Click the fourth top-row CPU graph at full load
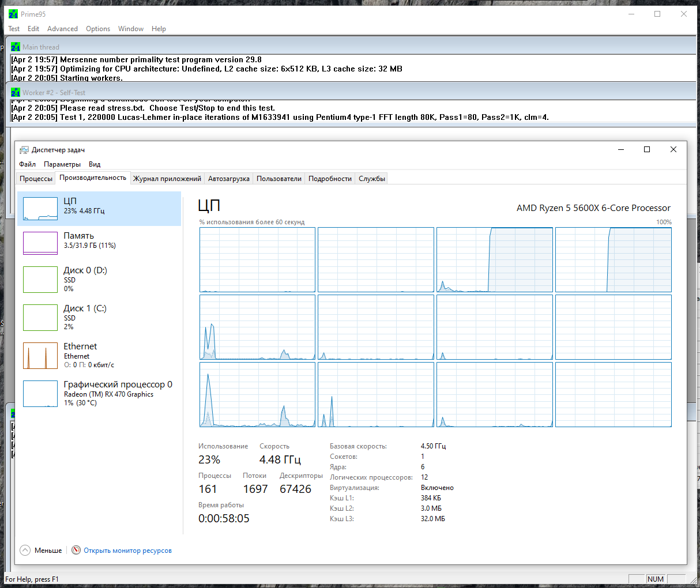The width and height of the screenshot is (700, 588). tap(614, 259)
